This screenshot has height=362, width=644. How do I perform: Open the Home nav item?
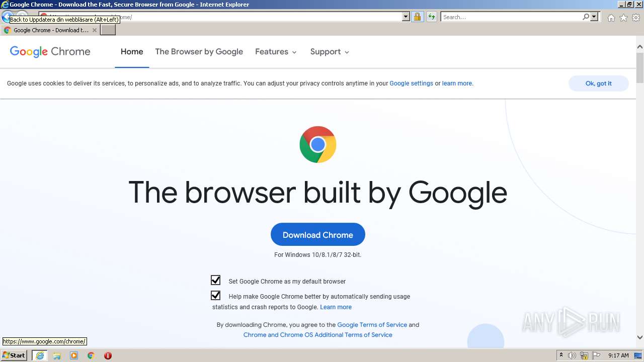tap(132, 52)
